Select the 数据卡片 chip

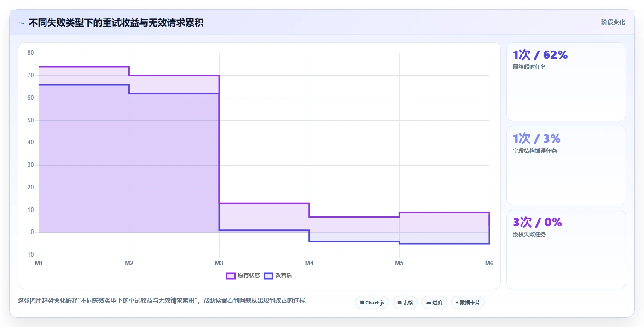coord(468,303)
